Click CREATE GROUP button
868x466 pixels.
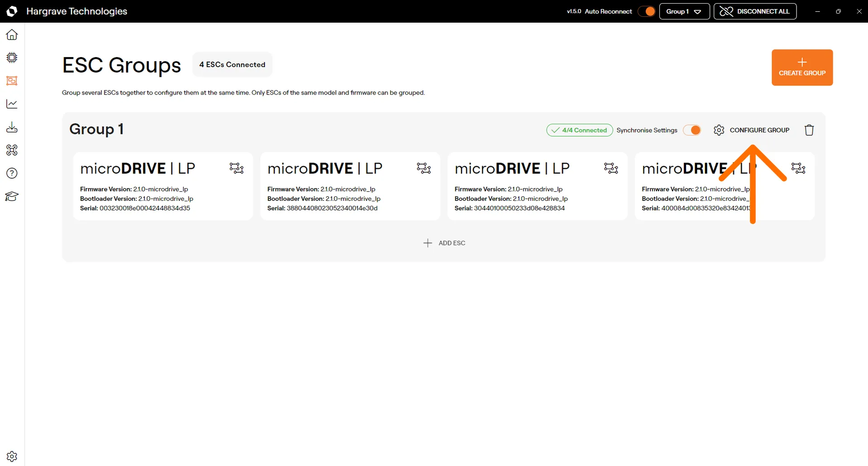click(x=802, y=67)
